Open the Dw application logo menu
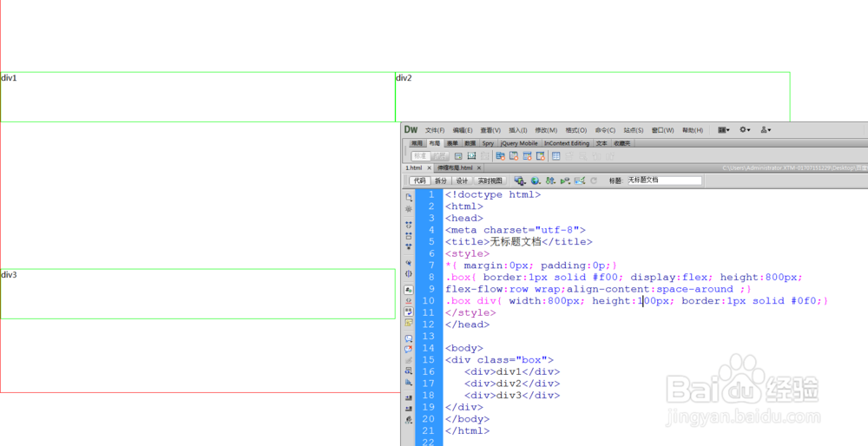Viewport: 868px width, 446px height. tap(411, 129)
